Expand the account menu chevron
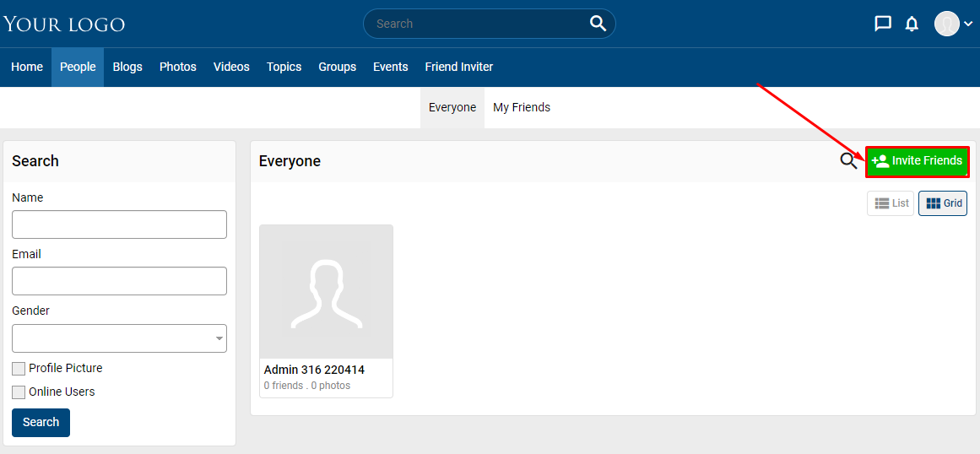This screenshot has width=980, height=454. point(968,24)
